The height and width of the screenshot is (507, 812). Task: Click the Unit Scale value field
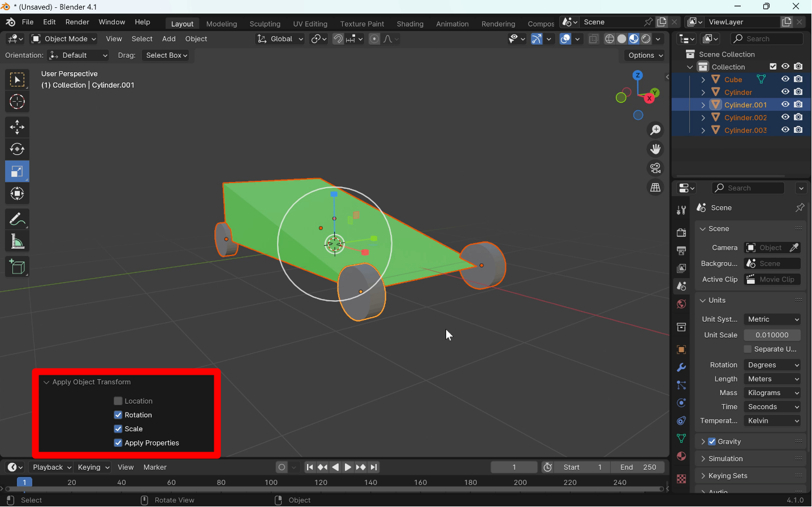click(772, 335)
